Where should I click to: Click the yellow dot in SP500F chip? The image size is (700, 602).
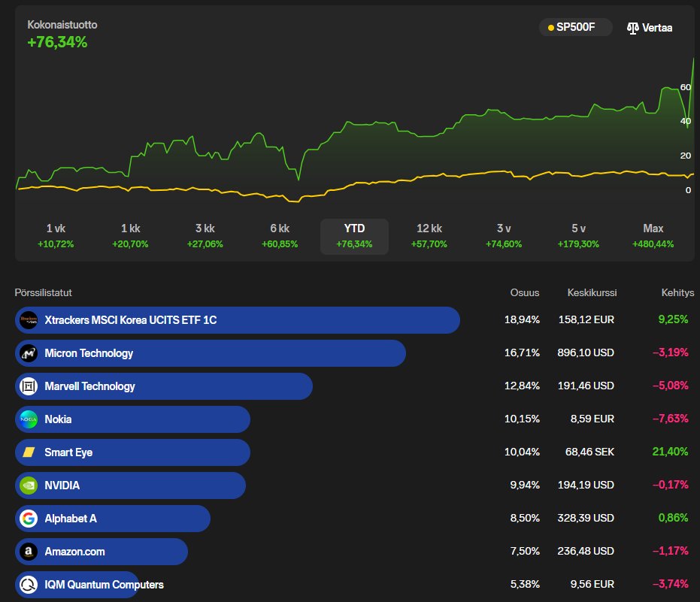[551, 28]
